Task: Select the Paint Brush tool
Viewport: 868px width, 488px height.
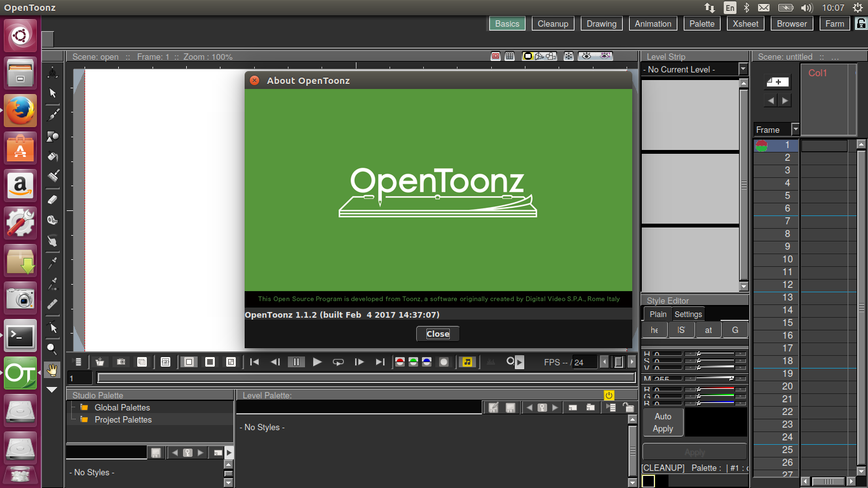Action: pos(53,176)
